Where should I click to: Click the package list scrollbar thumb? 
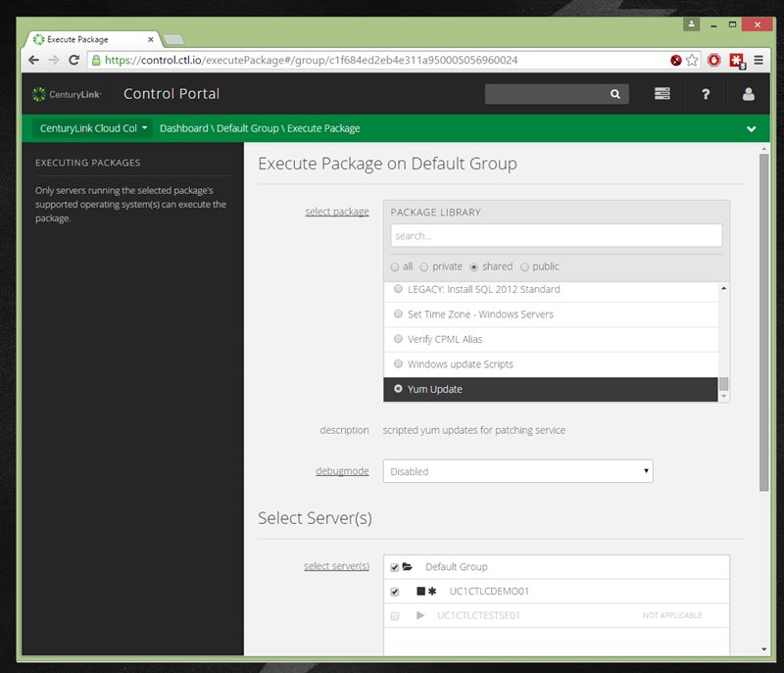click(723, 384)
